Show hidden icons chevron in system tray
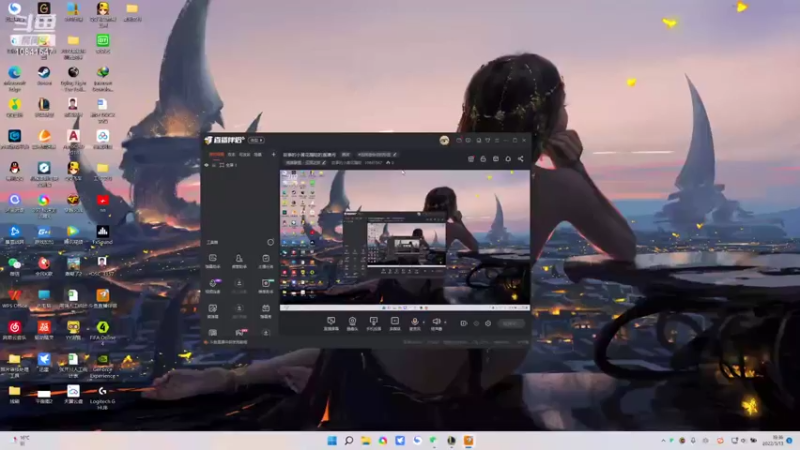The height and width of the screenshot is (450, 800). tap(663, 440)
